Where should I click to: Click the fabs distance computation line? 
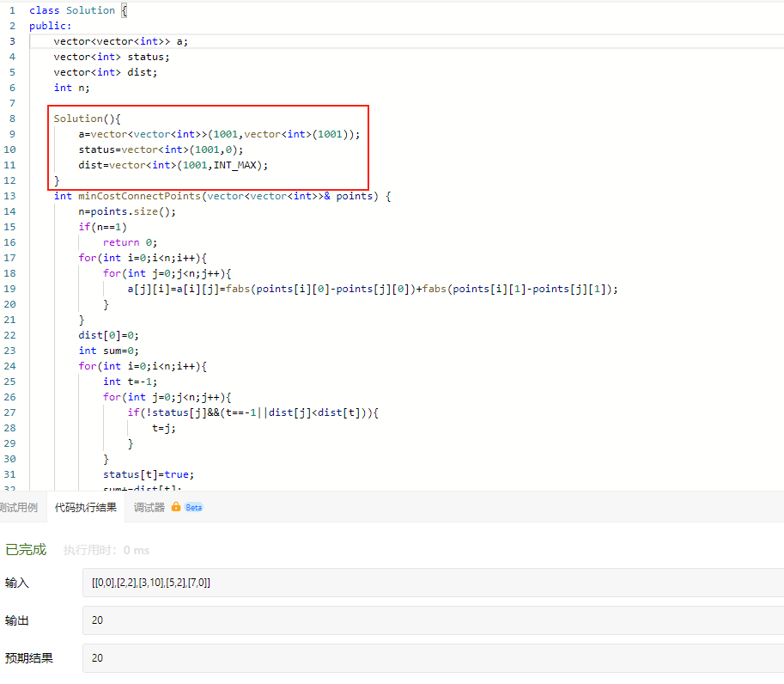pyautogui.click(x=373, y=289)
